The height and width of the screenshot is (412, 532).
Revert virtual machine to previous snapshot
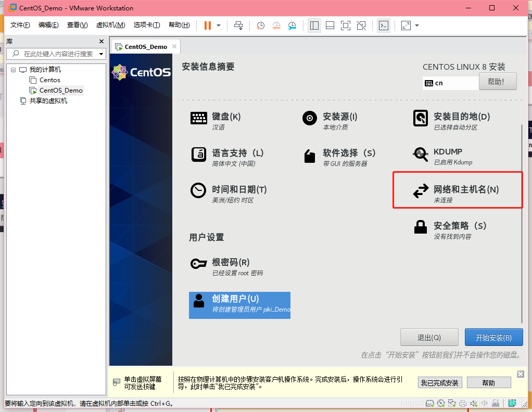point(276,25)
